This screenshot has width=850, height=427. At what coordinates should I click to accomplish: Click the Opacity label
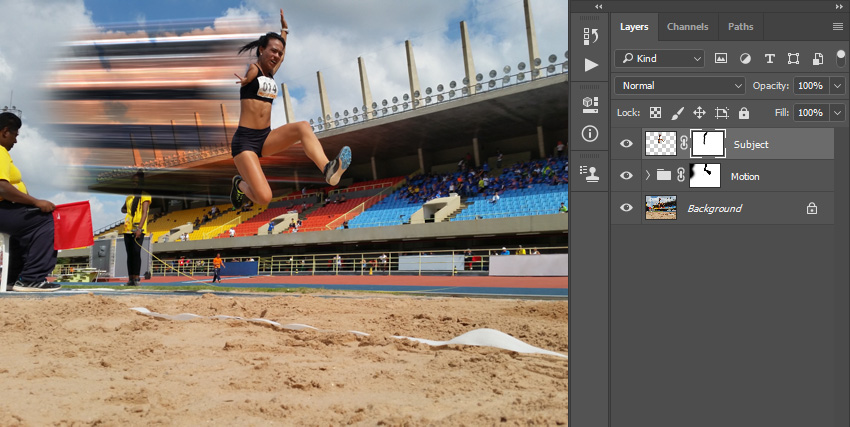[x=770, y=86]
